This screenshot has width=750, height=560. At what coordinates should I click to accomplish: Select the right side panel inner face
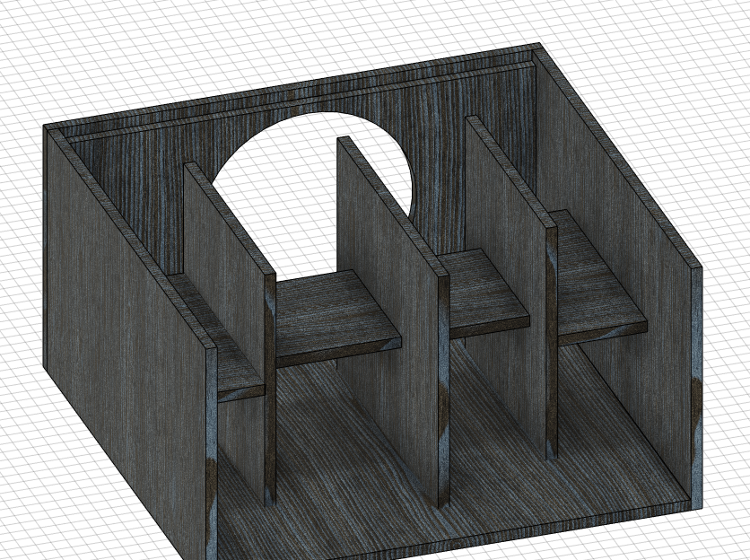(617, 268)
